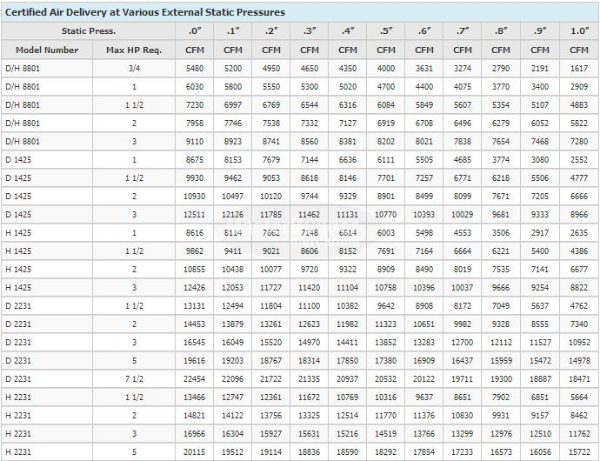The height and width of the screenshot is (461, 600).
Task: Click the 5480 CFM value cell
Action: pos(195,67)
